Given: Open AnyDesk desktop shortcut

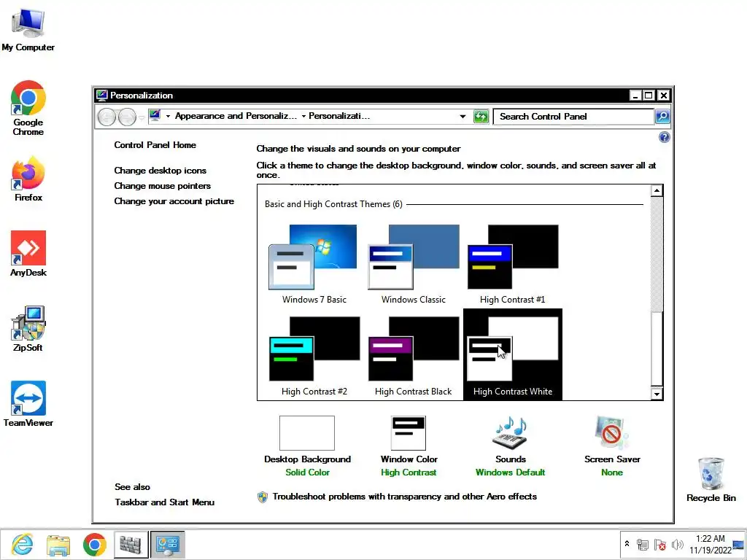Looking at the screenshot, I should point(28,253).
